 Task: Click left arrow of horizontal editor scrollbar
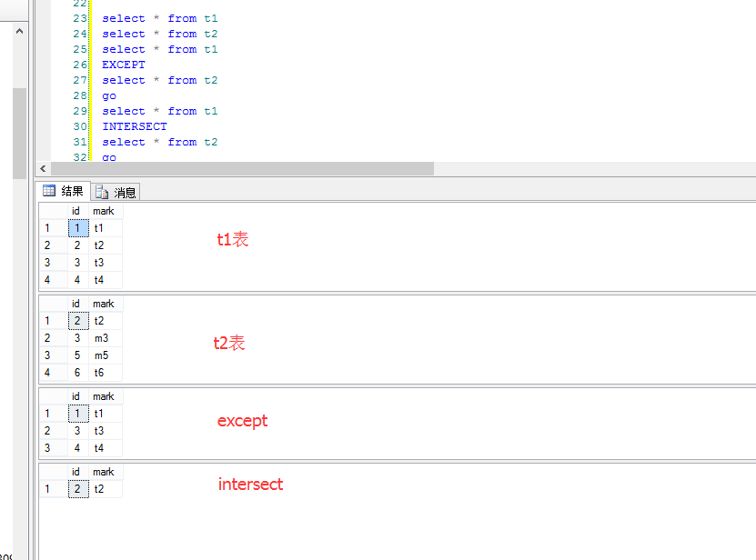[43, 169]
